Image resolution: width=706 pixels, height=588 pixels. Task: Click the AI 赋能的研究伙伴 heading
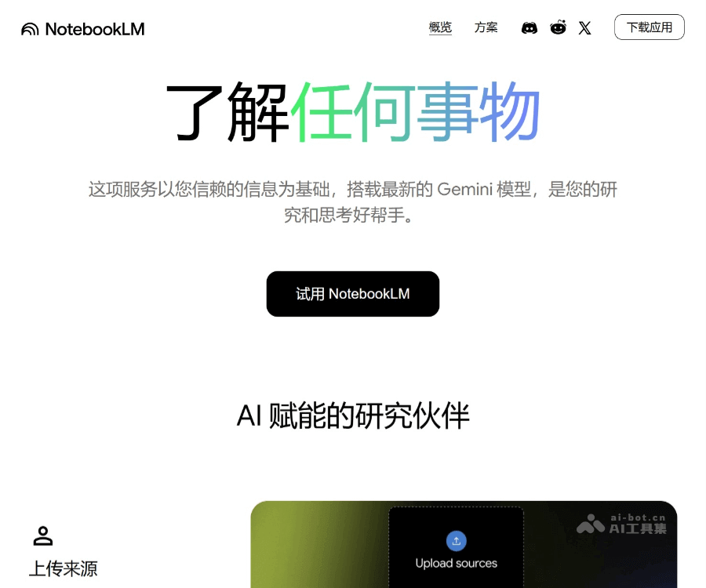coord(353,416)
